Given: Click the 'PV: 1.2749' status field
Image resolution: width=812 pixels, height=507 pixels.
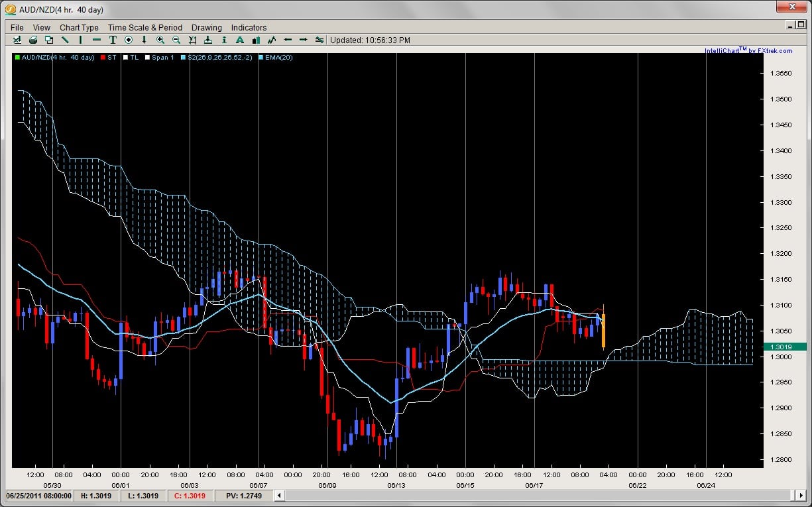Looking at the screenshot, I should (x=243, y=496).
